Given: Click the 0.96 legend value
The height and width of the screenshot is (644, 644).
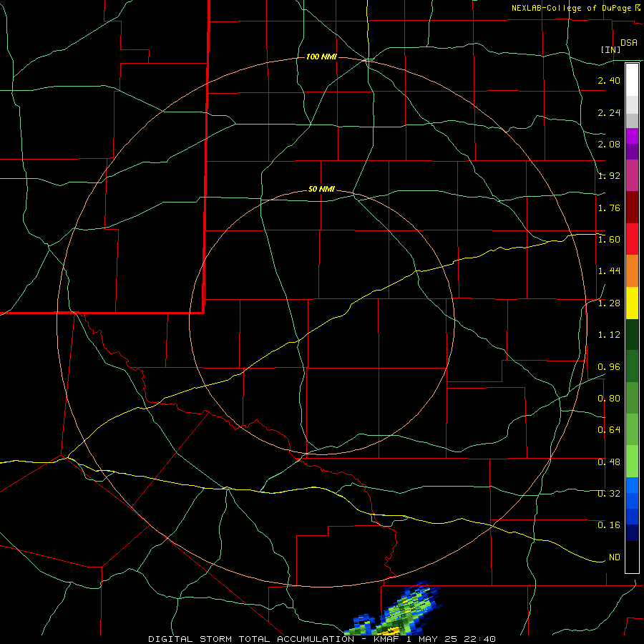Looking at the screenshot, I should [609, 367].
